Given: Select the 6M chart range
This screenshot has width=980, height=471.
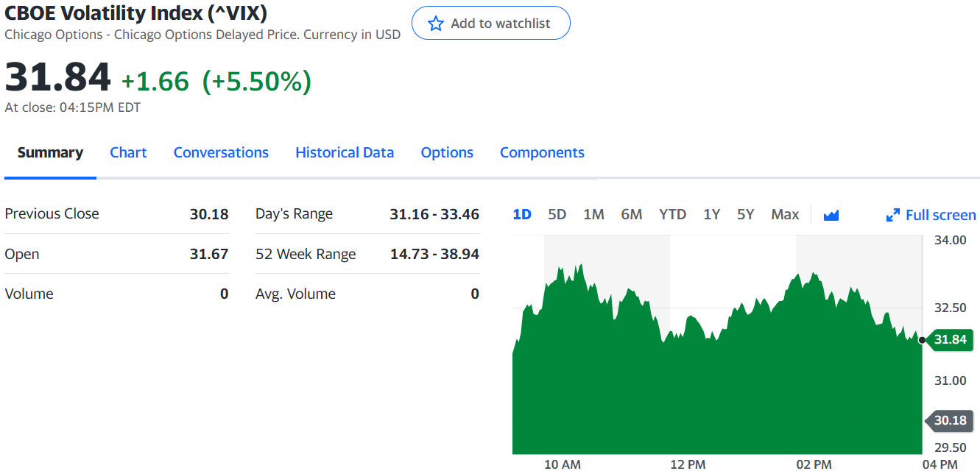Looking at the screenshot, I should [x=632, y=214].
